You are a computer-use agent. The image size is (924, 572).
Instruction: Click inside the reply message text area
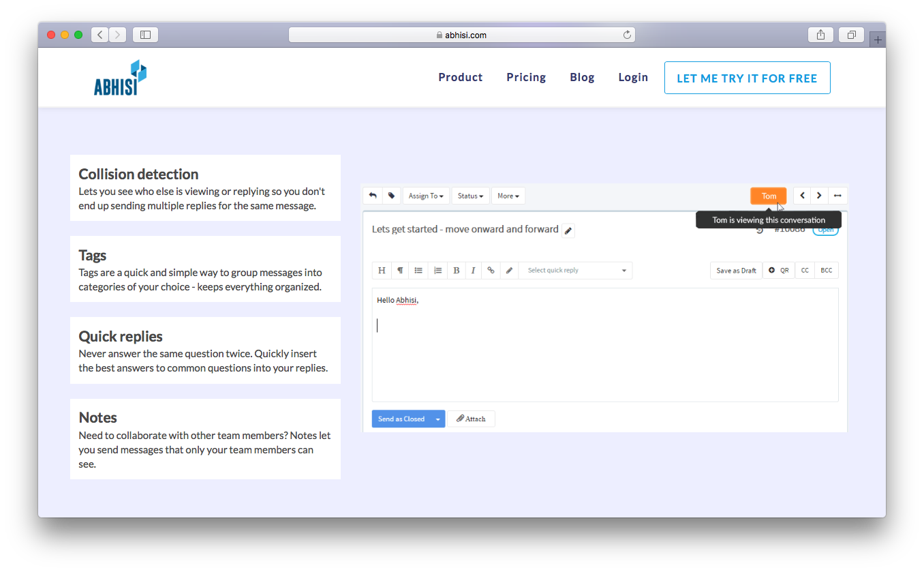pyautogui.click(x=605, y=345)
